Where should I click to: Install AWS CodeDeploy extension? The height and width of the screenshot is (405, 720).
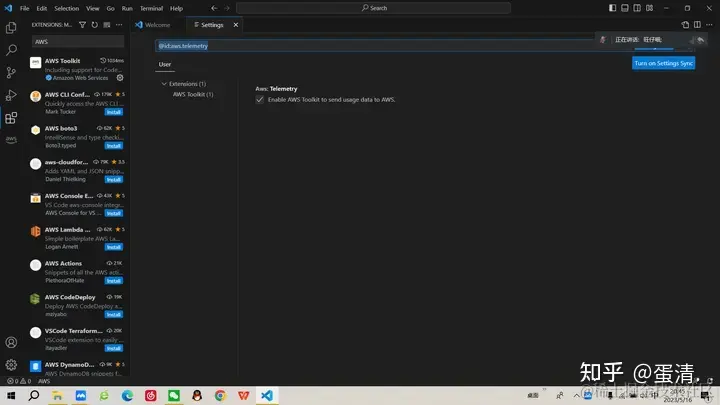click(113, 315)
